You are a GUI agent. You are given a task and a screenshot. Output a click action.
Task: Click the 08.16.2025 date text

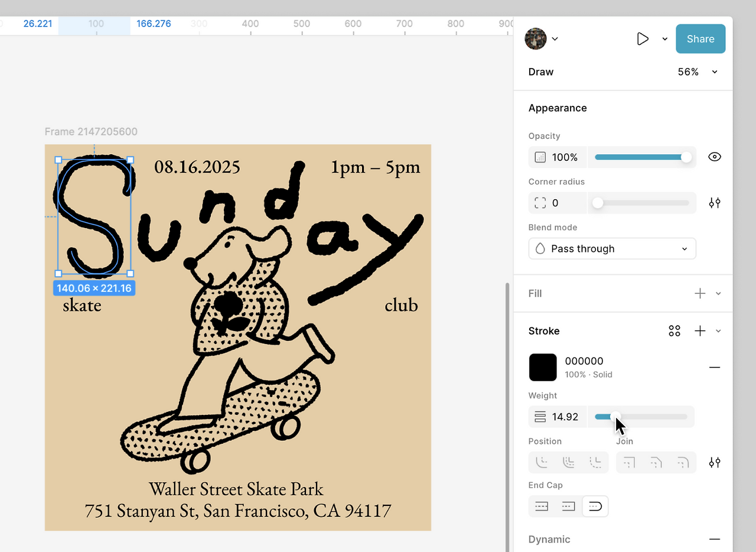pyautogui.click(x=197, y=167)
